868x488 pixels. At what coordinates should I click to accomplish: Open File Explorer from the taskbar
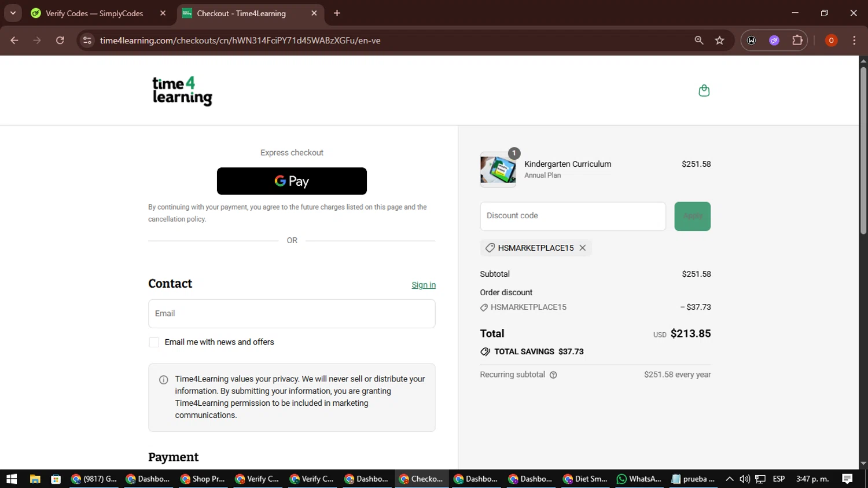coord(35,479)
